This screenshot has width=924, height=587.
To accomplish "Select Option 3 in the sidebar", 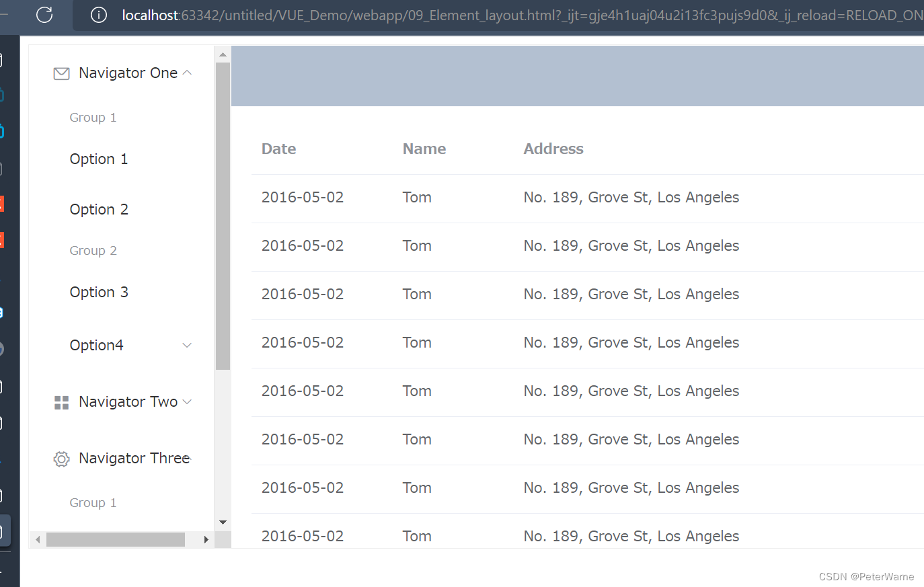I will (x=99, y=292).
